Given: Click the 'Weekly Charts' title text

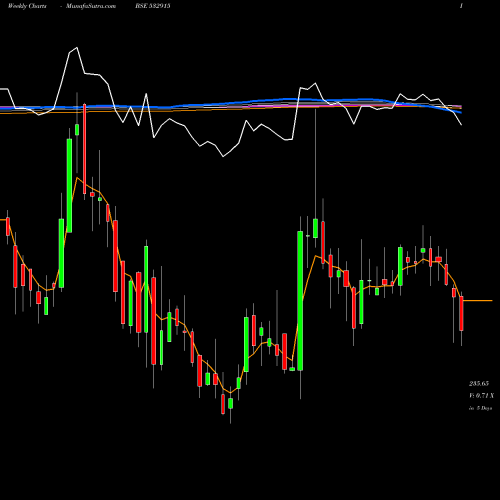Looking at the screenshot, I should 27,6.
